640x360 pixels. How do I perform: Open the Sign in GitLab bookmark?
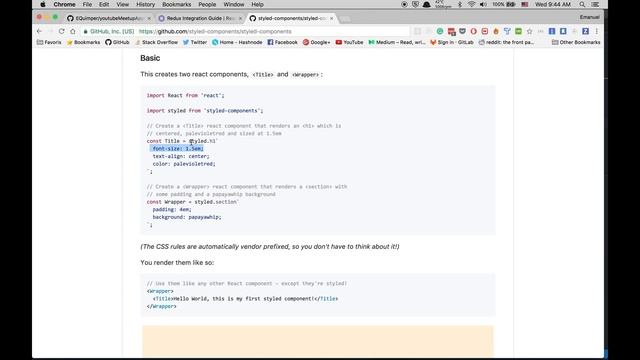(x=452, y=42)
